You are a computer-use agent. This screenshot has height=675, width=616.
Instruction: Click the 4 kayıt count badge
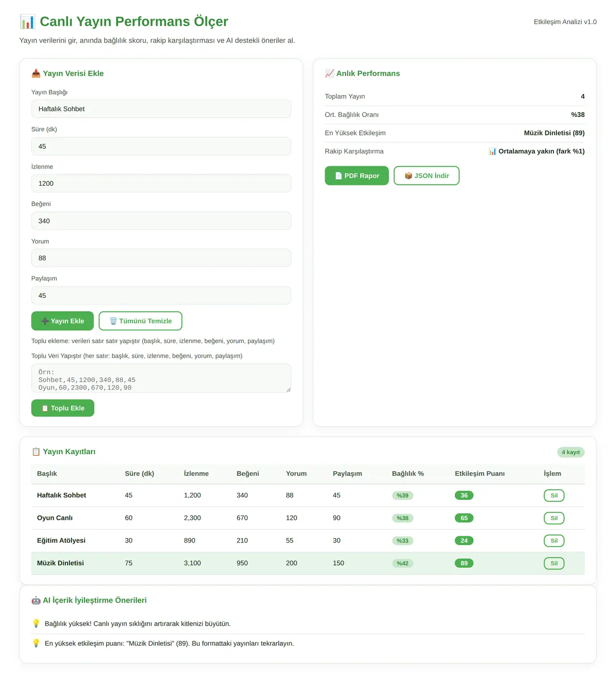tap(571, 452)
